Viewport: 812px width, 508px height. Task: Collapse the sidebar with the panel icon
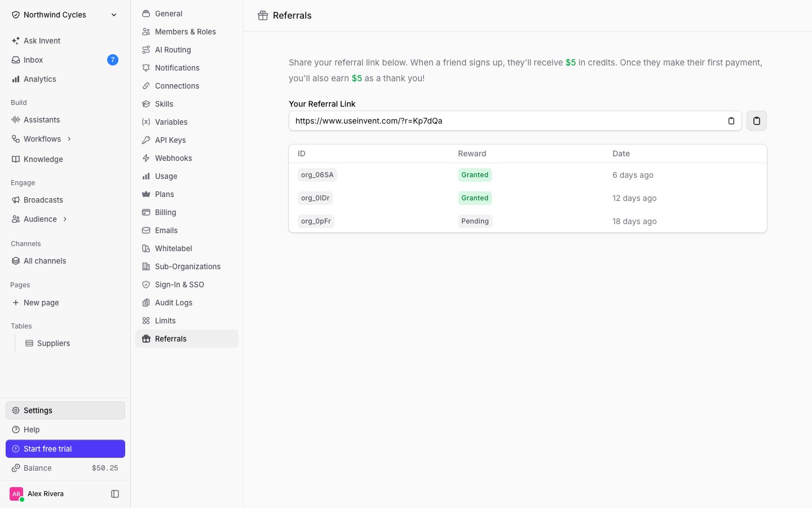115,494
